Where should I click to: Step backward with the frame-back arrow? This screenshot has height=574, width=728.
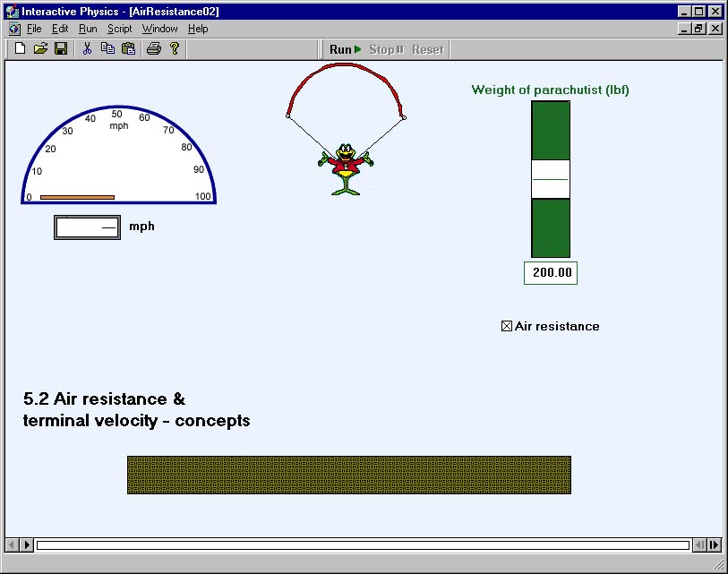tap(12, 544)
